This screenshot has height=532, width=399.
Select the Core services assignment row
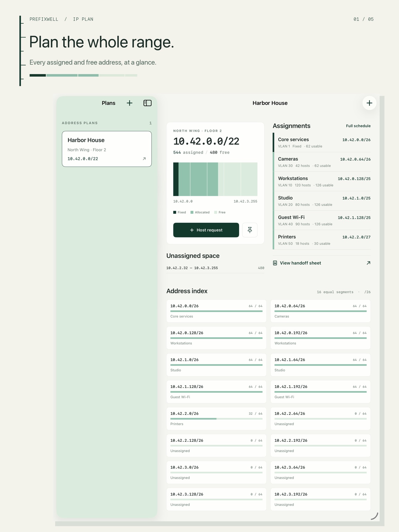tap(322, 142)
